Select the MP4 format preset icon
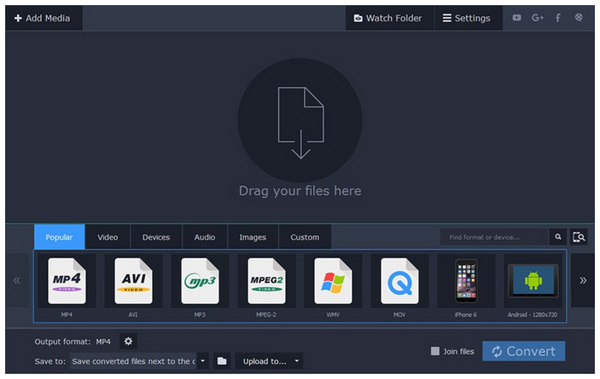600x379 pixels. tap(67, 281)
